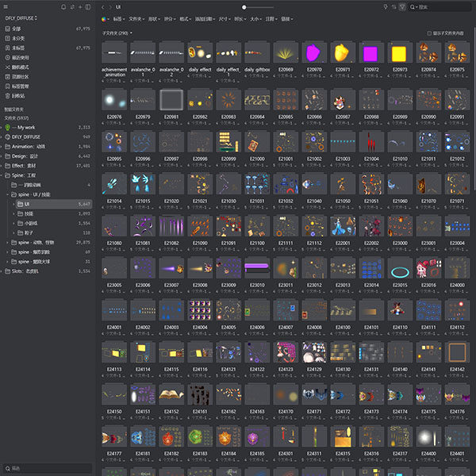Open the color filter circle
Image resolution: width=476 pixels, height=476 pixels.
pos(104,19)
